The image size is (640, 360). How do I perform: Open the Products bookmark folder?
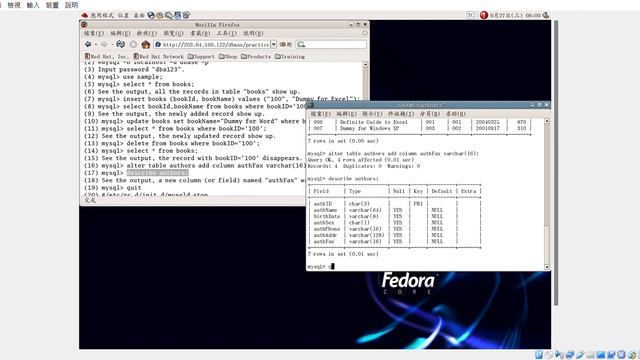point(256,56)
